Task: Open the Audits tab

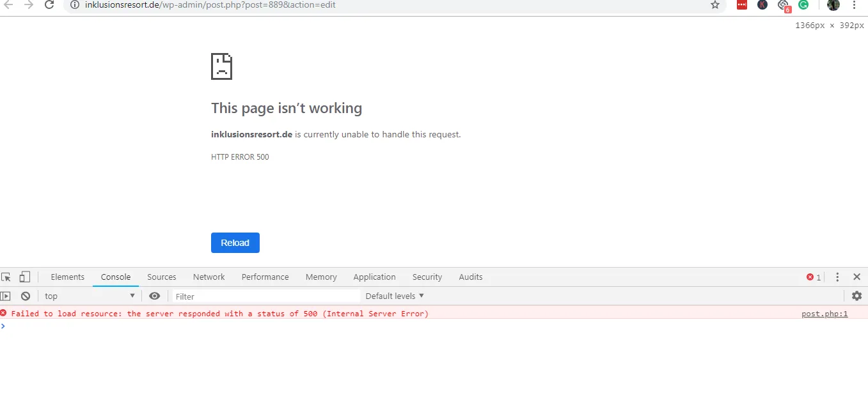Action: pos(471,277)
